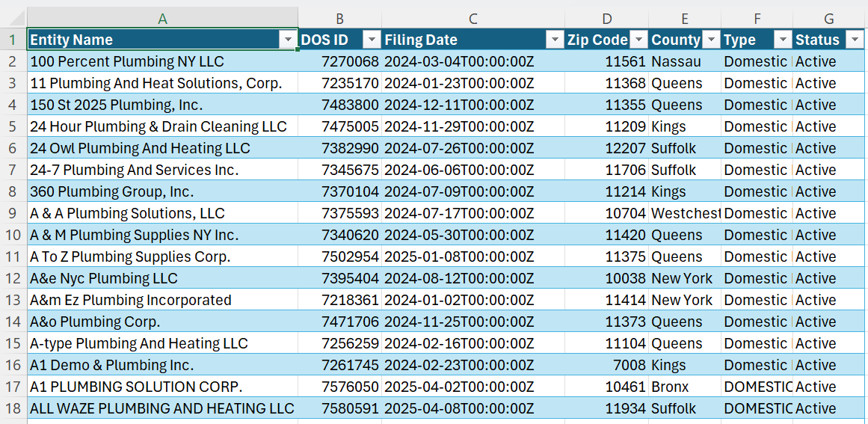This screenshot has height=424, width=868.
Task: Click DOS ID cell 7218361
Action: pos(340,300)
